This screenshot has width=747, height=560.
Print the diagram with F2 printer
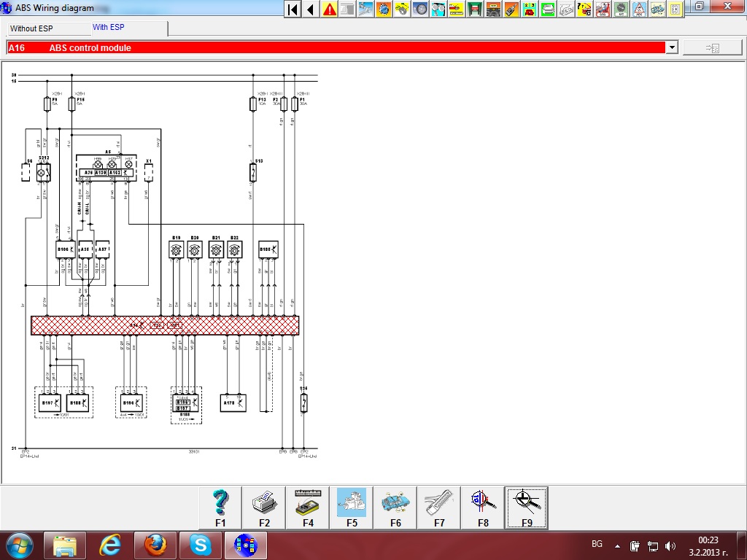point(264,507)
